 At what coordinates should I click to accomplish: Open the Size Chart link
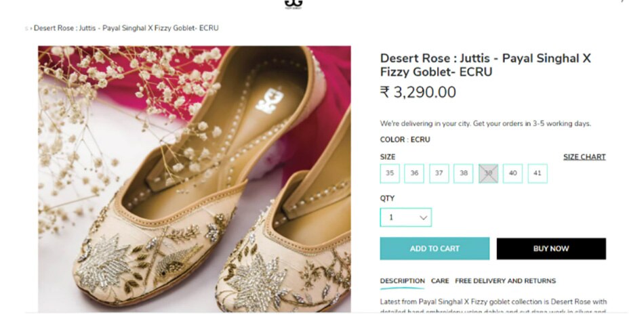[584, 157]
